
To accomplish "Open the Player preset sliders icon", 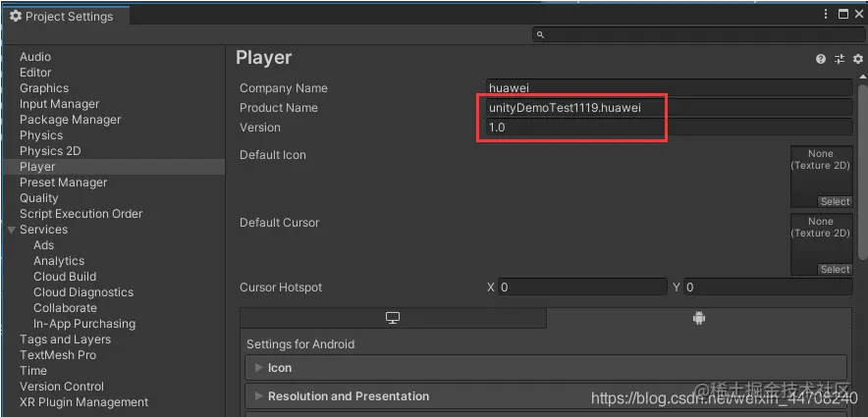I will point(840,59).
